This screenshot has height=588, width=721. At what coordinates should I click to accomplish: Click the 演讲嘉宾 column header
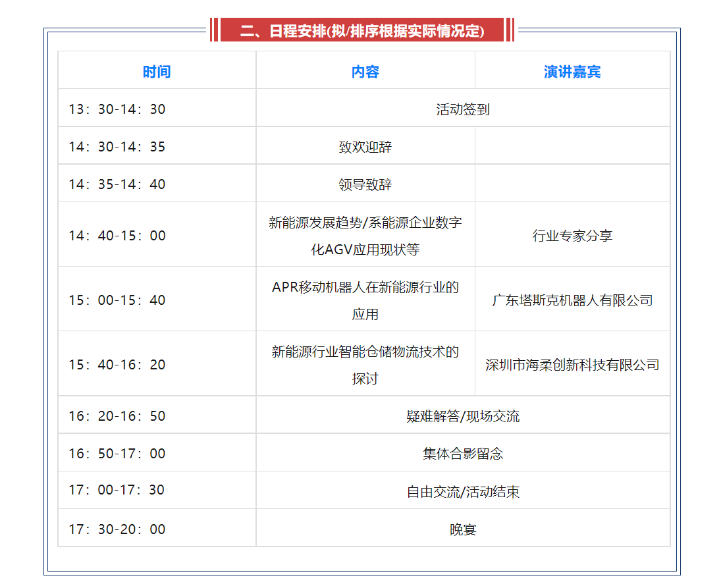(x=572, y=72)
